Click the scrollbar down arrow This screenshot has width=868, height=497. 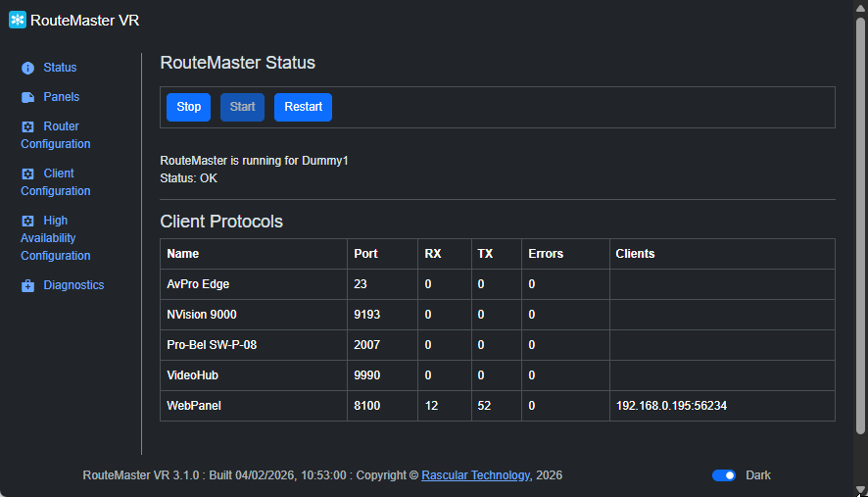pyautogui.click(x=860, y=490)
